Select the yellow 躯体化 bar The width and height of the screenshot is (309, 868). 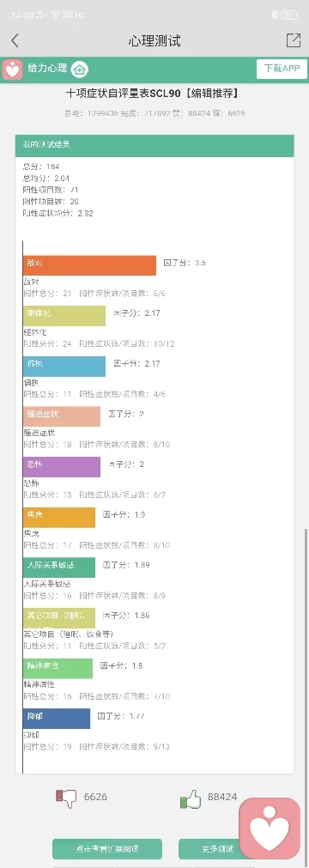(x=64, y=316)
